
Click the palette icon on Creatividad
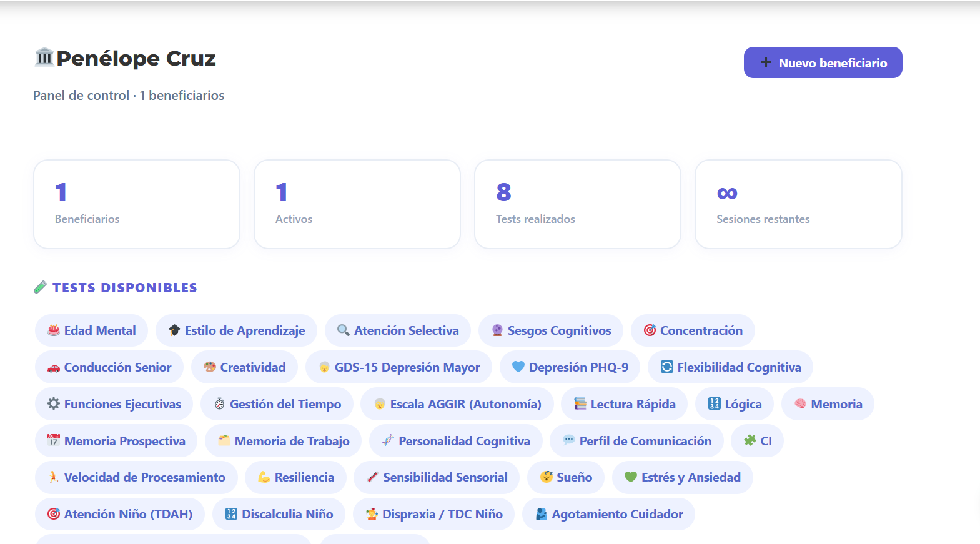(210, 367)
